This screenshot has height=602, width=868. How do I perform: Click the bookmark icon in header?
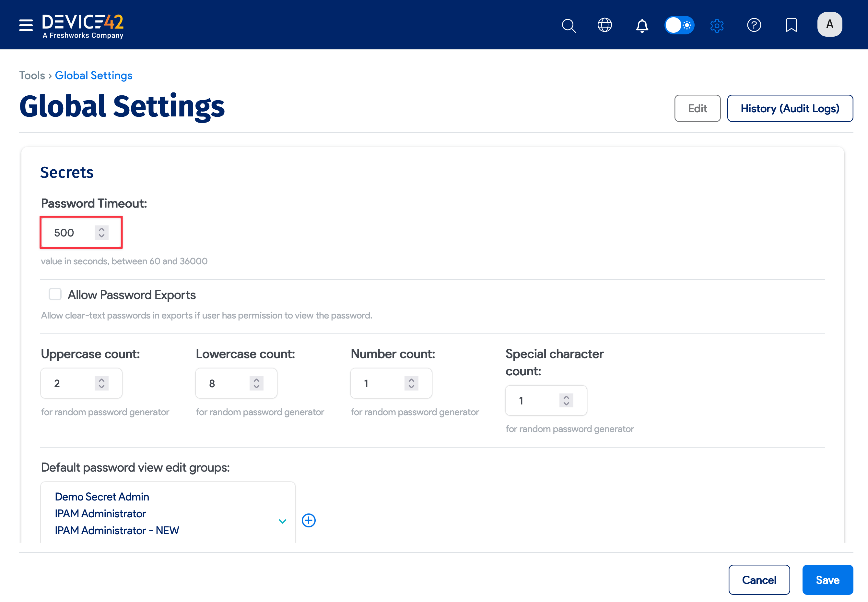[791, 25]
